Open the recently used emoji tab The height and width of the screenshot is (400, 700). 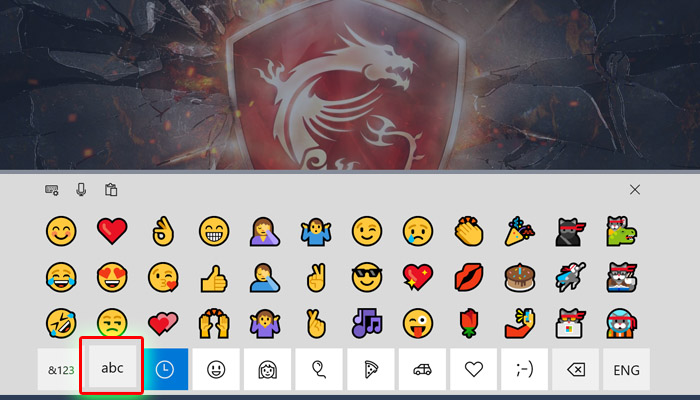tap(165, 369)
